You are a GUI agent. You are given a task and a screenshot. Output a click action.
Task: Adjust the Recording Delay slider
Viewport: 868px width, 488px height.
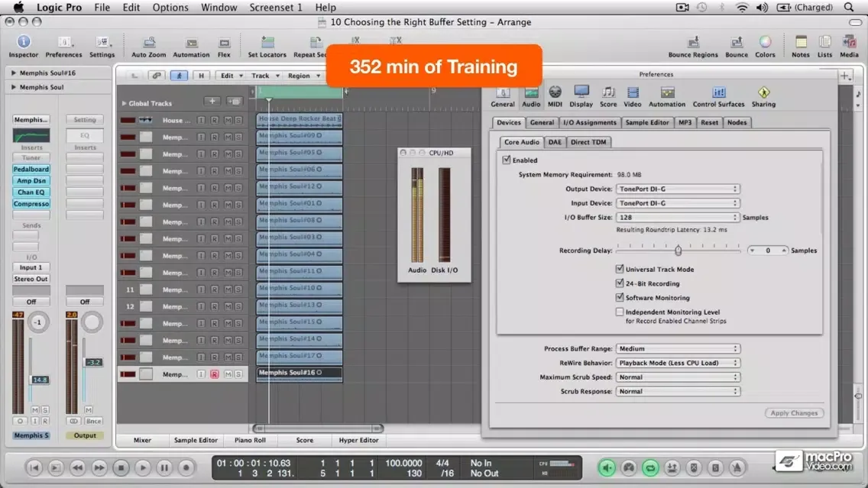tap(678, 250)
